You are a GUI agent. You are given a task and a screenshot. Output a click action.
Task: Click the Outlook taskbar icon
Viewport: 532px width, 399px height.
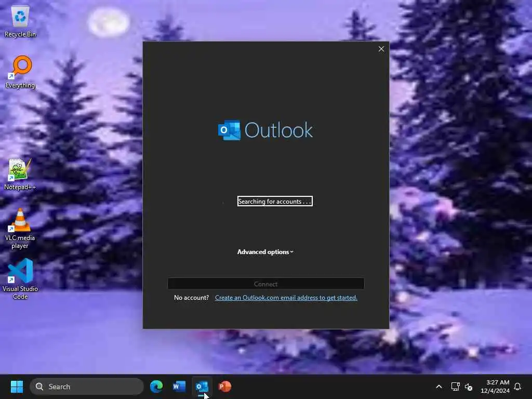pyautogui.click(x=202, y=387)
